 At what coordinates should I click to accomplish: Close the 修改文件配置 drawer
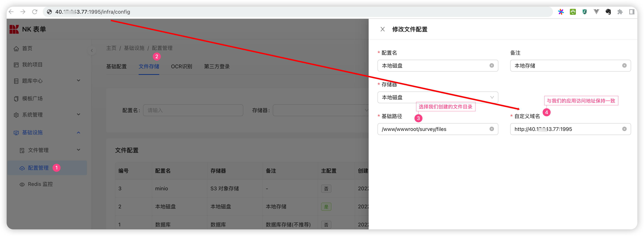click(382, 29)
